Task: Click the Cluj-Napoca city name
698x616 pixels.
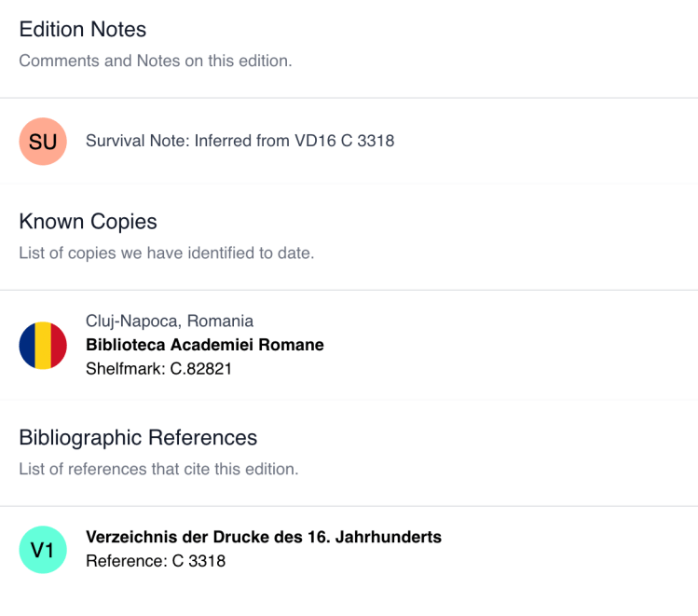Action: pyautogui.click(x=131, y=321)
